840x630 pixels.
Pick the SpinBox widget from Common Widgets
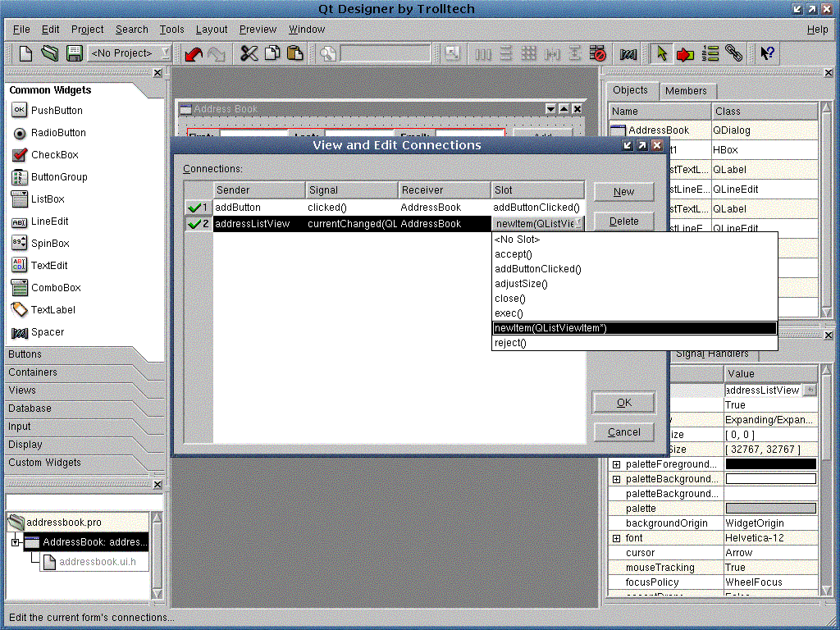(x=51, y=244)
